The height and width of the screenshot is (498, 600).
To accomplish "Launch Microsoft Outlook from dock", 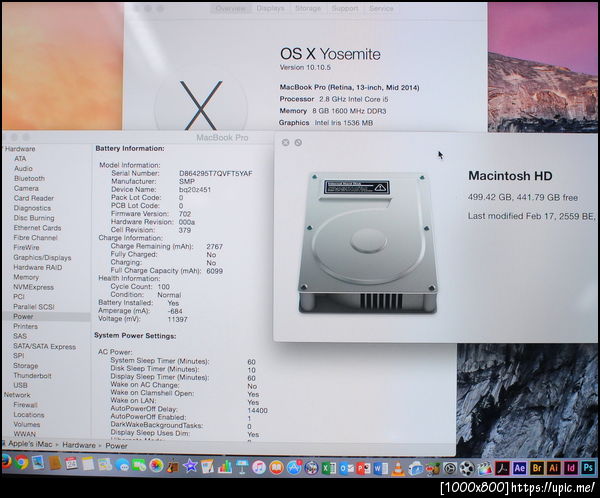I will 347,468.
